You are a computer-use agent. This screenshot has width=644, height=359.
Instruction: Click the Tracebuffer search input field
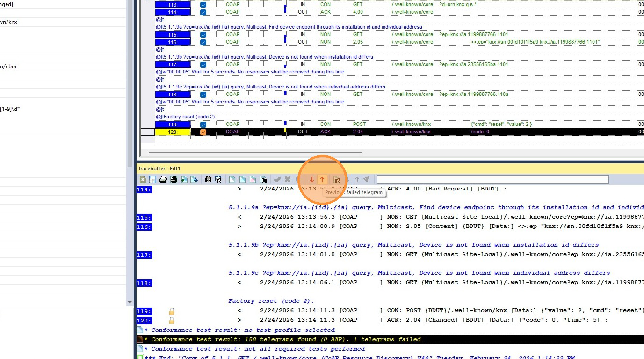[492, 179]
